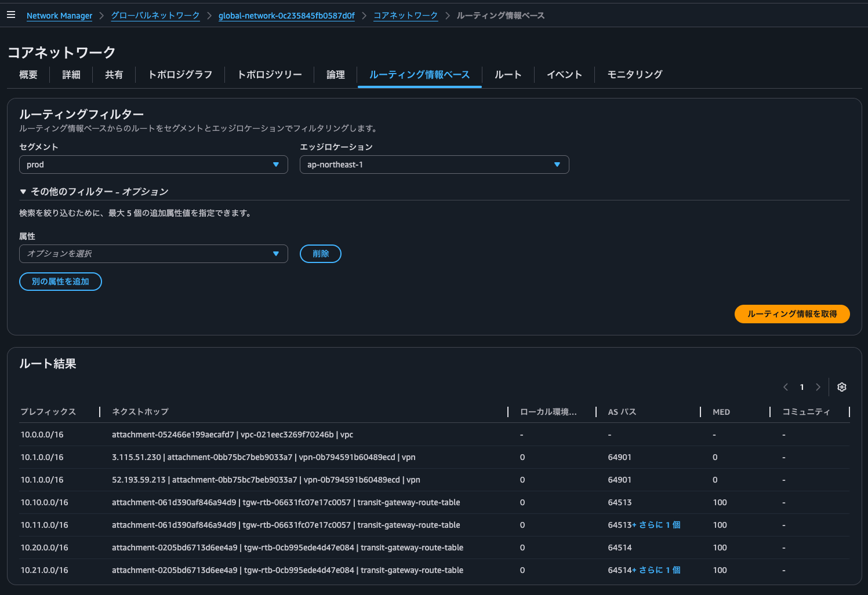Click prefix 10.11.0.0/16 cell

pos(45,525)
